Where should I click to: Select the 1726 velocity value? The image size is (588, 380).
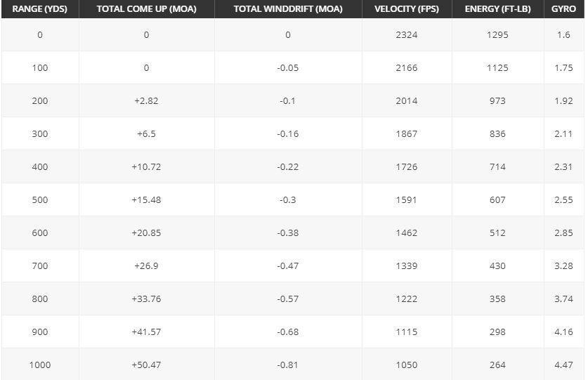pyautogui.click(x=406, y=167)
